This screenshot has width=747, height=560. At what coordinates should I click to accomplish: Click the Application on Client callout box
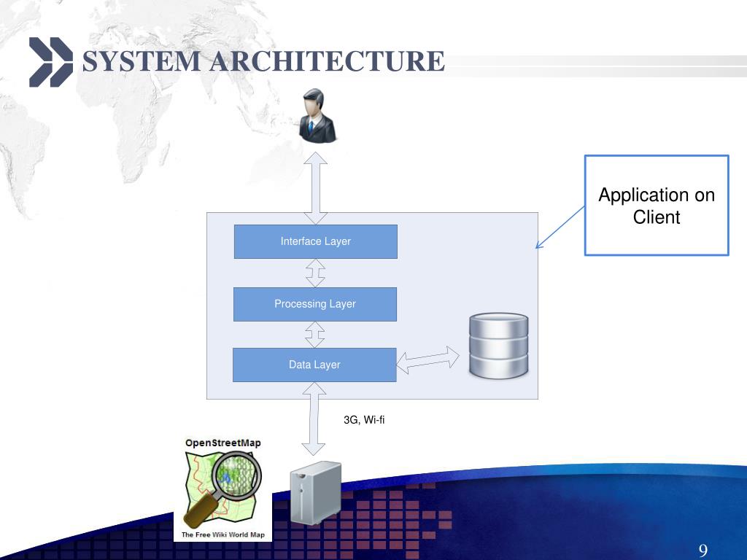pos(657,205)
